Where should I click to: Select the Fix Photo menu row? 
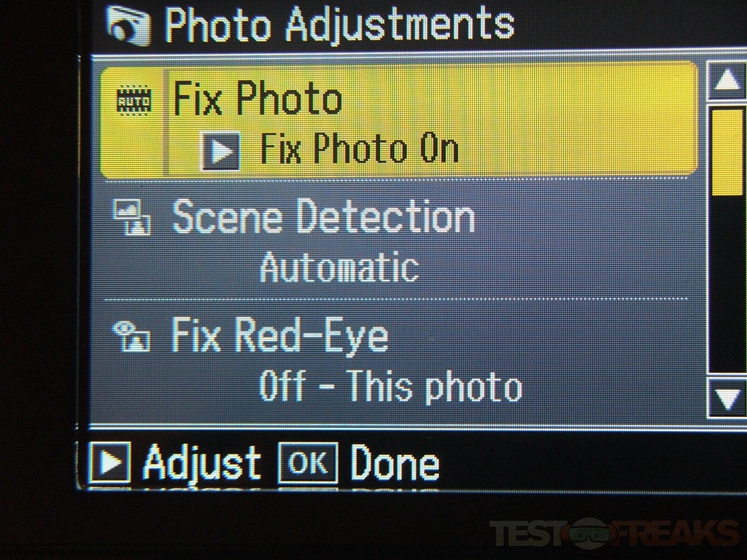[x=399, y=120]
